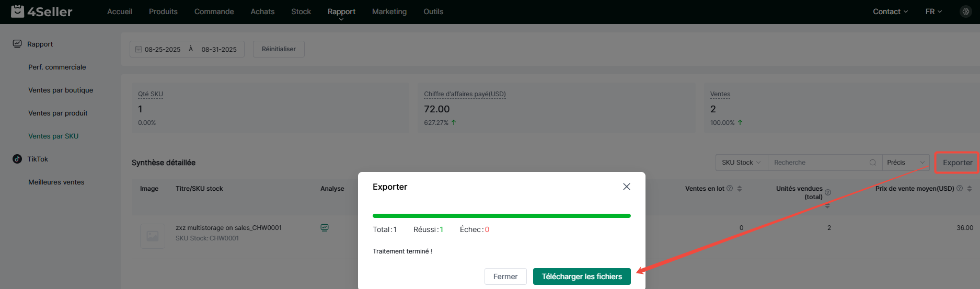Open the FR language dropdown

pos(933,11)
